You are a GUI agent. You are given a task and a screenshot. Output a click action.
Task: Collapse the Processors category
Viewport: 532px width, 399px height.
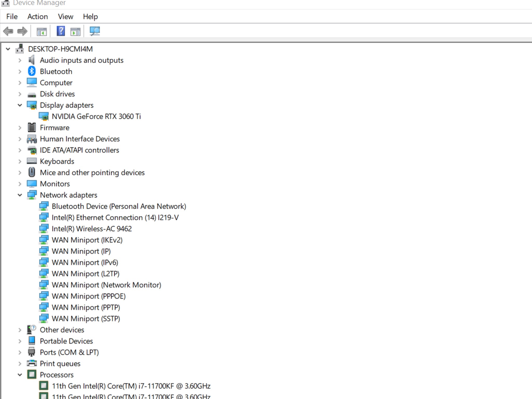[20, 375]
